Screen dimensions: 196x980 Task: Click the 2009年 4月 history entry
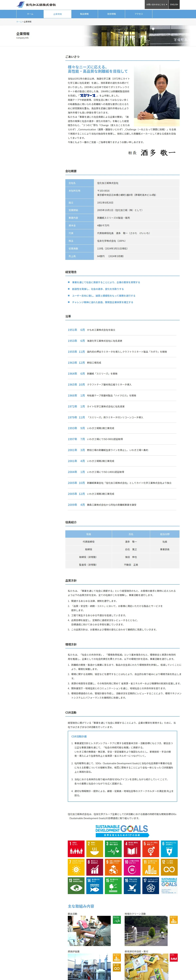pyautogui.click(x=122, y=505)
